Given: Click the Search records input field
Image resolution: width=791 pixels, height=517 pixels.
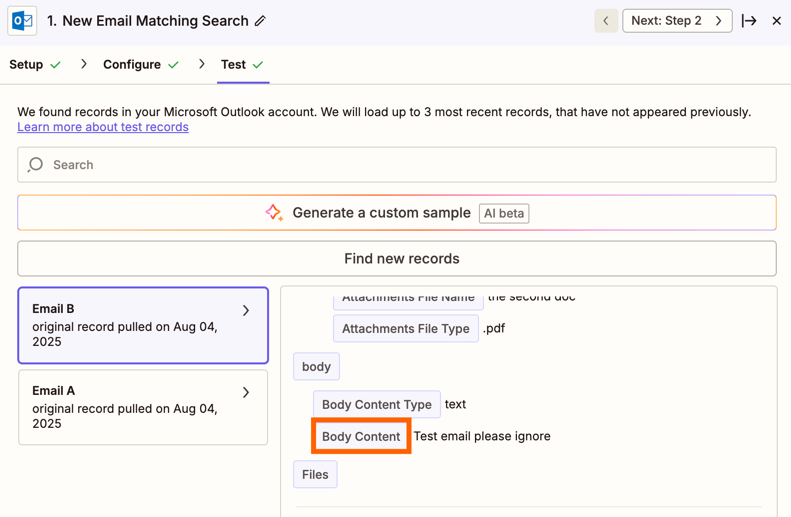Looking at the screenshot, I should (x=397, y=165).
